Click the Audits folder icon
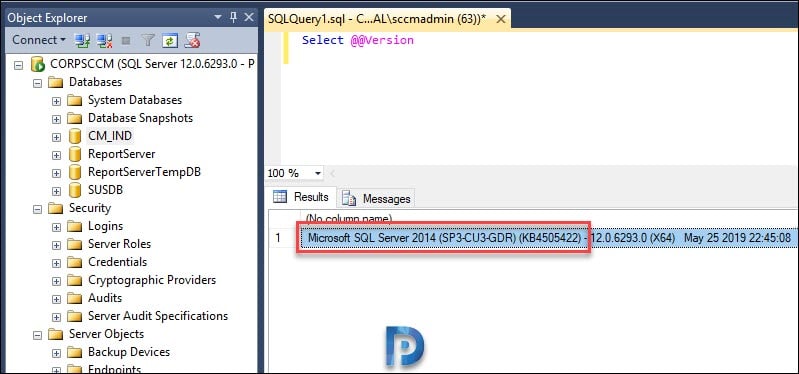The image size is (799, 374). pyautogui.click(x=74, y=298)
